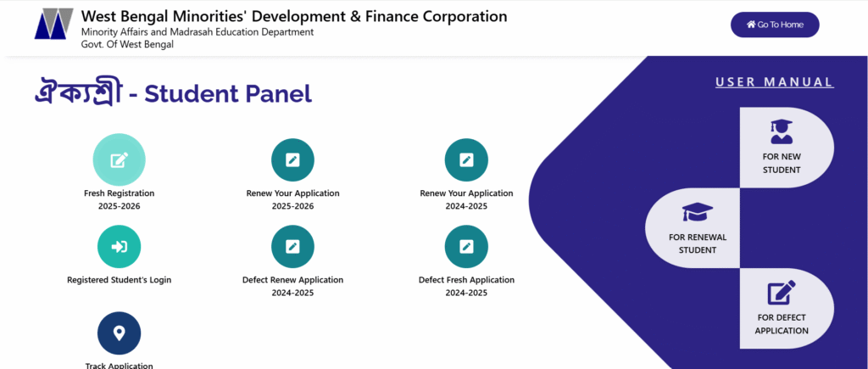This screenshot has height=369, width=868.
Task: Click the Defect Renew Application text label
Action: tap(292, 287)
